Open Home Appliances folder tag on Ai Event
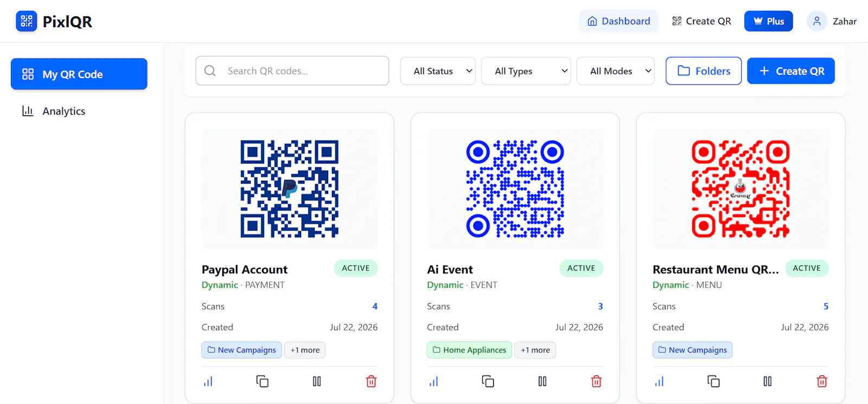Screen dimensions: 868x404 (x=469, y=350)
